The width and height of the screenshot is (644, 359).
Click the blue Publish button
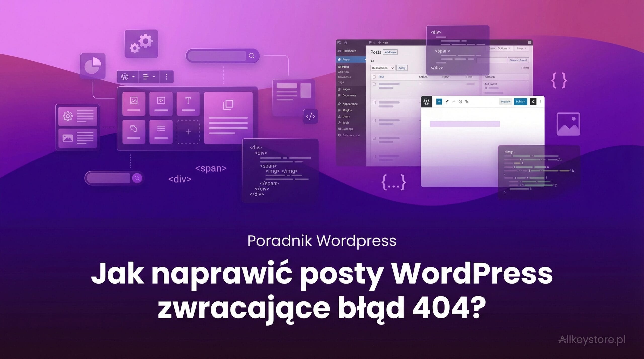(520, 102)
